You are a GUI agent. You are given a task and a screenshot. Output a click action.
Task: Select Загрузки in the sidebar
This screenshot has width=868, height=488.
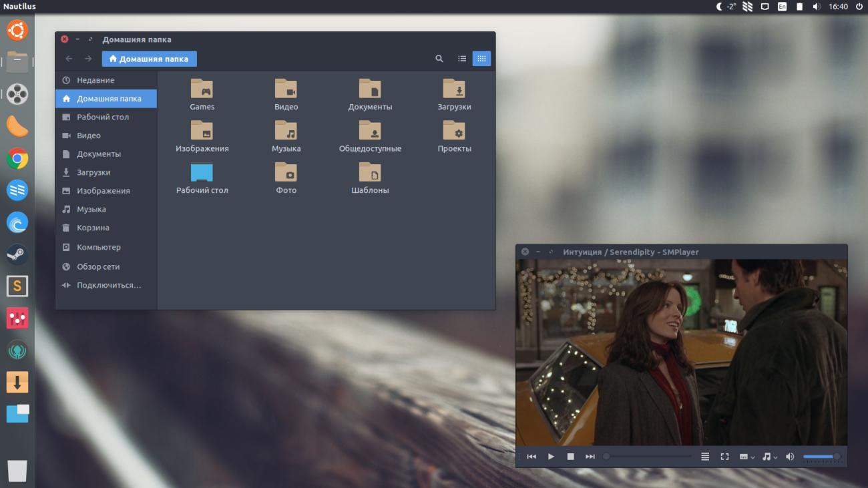106,172
